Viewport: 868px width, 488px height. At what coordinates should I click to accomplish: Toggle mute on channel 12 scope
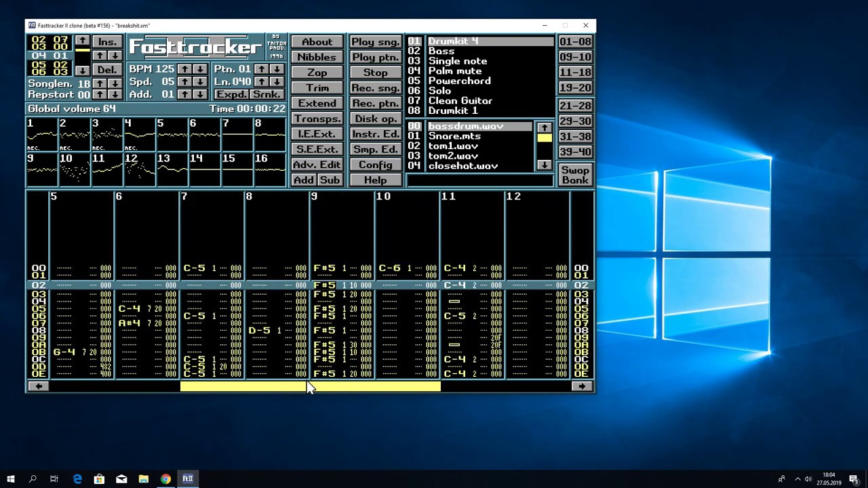pyautogui.click(x=140, y=170)
